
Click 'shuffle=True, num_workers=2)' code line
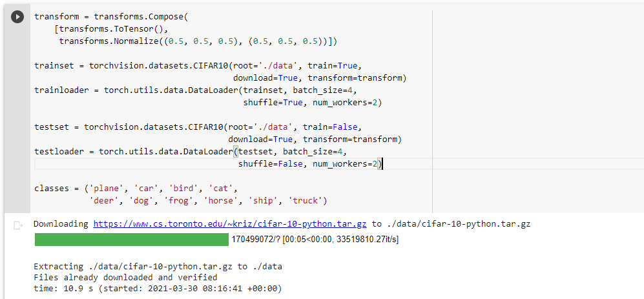pos(312,103)
